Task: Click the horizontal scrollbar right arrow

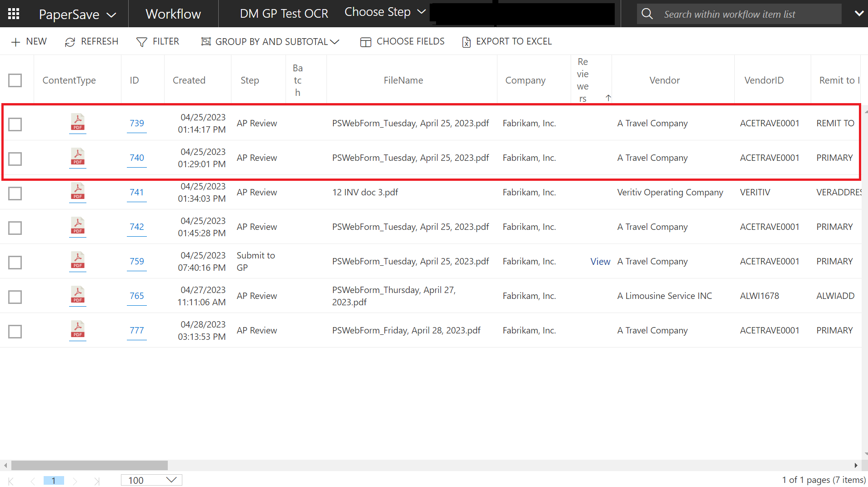Action: pos(856,465)
